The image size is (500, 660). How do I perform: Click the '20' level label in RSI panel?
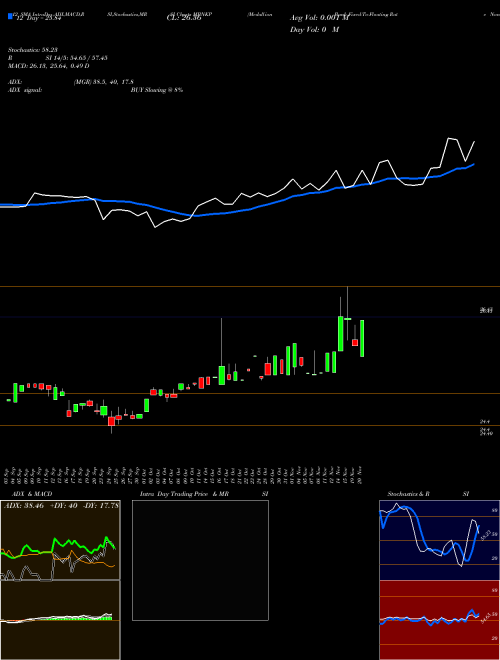[495, 639]
